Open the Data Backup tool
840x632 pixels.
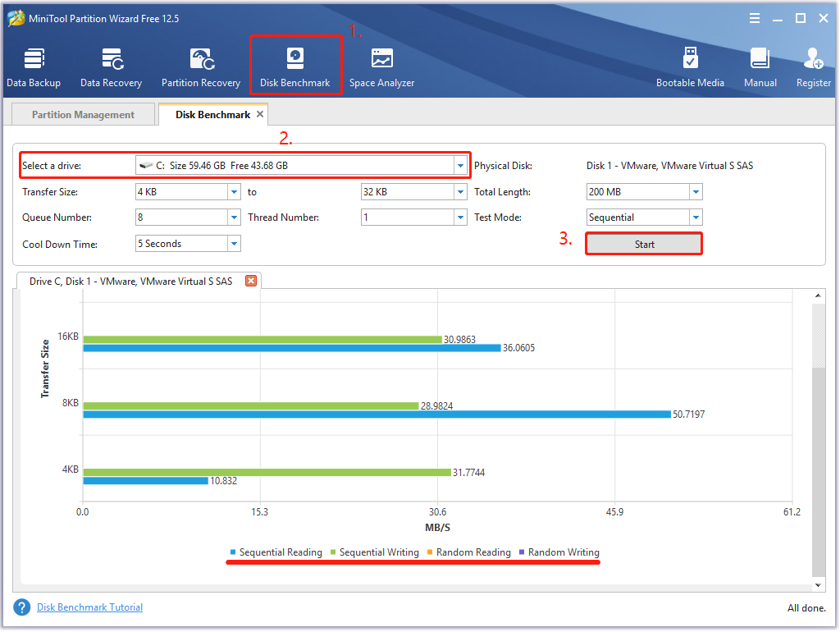[33, 67]
